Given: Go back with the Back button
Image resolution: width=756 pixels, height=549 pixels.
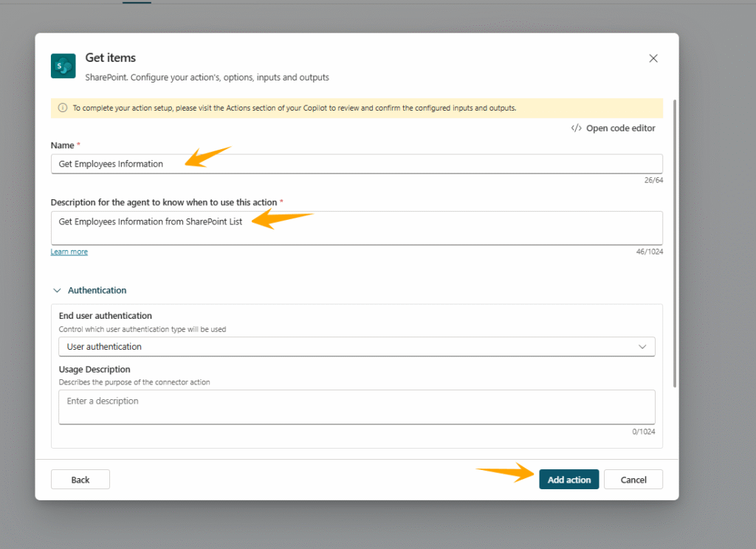Looking at the screenshot, I should pyautogui.click(x=80, y=480).
